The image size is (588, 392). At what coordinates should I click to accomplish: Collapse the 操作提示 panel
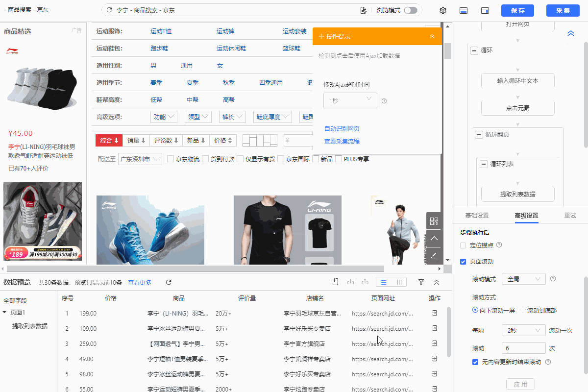click(x=432, y=36)
